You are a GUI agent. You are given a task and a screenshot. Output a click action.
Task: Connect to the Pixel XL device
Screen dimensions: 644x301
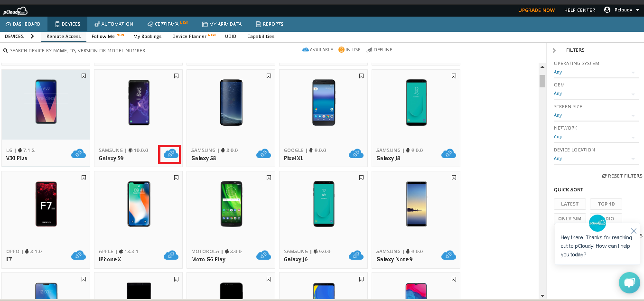[x=356, y=154]
